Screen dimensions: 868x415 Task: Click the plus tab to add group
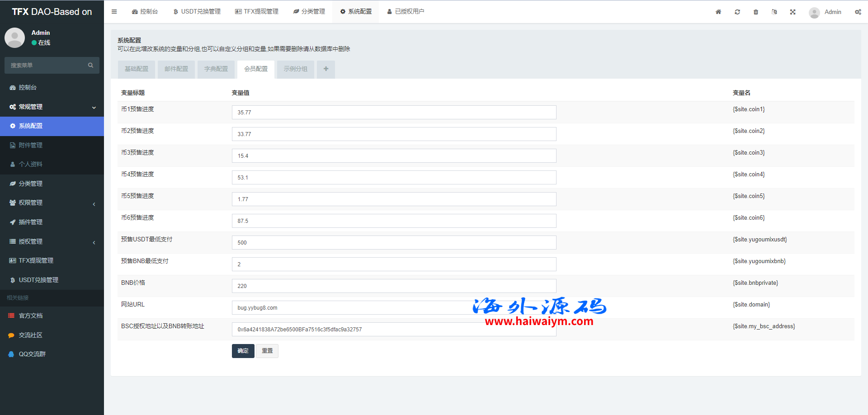326,69
